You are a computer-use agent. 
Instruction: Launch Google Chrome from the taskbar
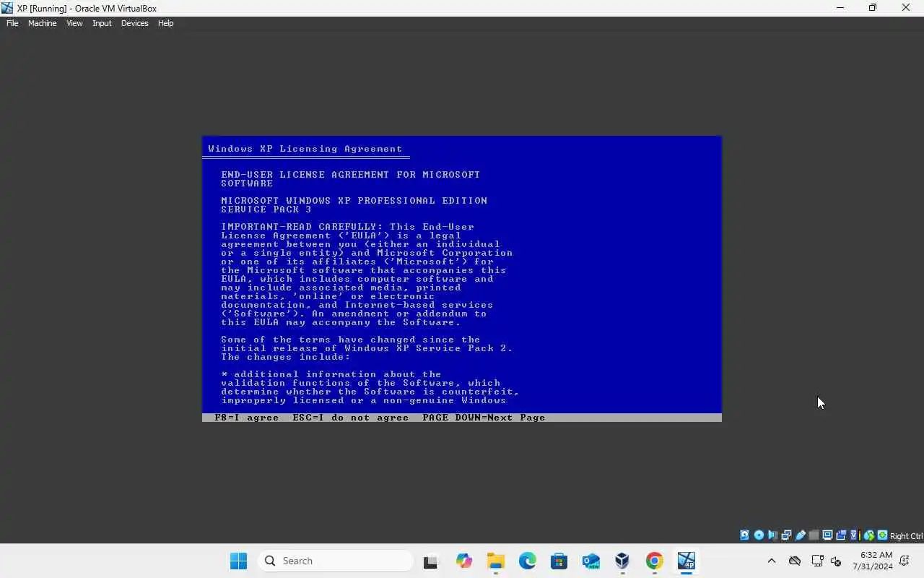point(654,561)
